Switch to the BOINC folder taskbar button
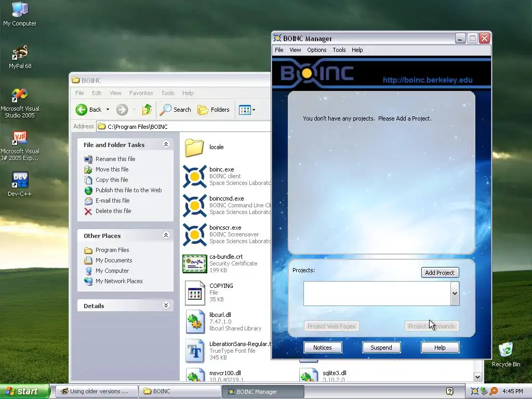Image resolution: width=532 pixels, height=399 pixels. coord(179,391)
